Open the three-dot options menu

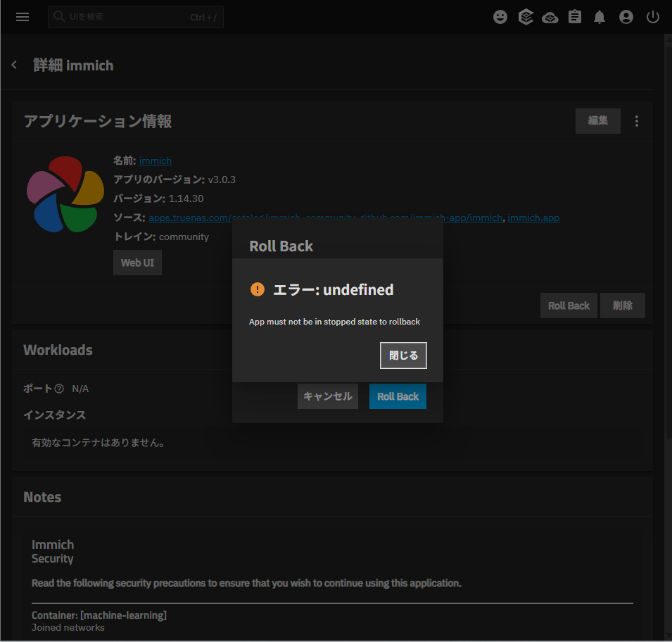636,121
